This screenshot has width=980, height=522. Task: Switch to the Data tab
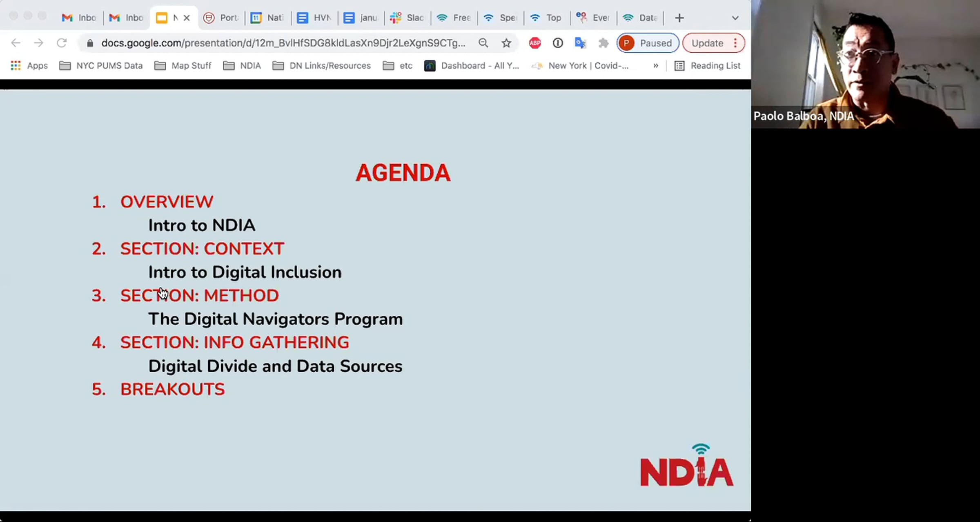[640, 18]
